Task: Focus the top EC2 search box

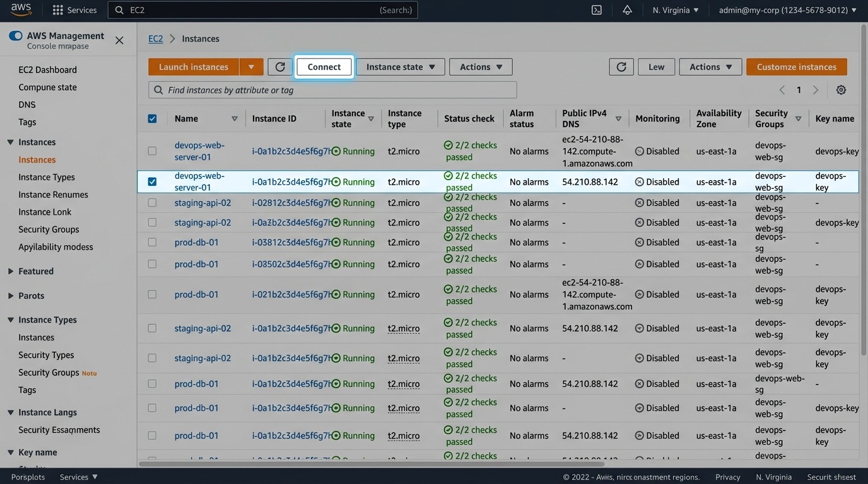Action: click(x=262, y=10)
